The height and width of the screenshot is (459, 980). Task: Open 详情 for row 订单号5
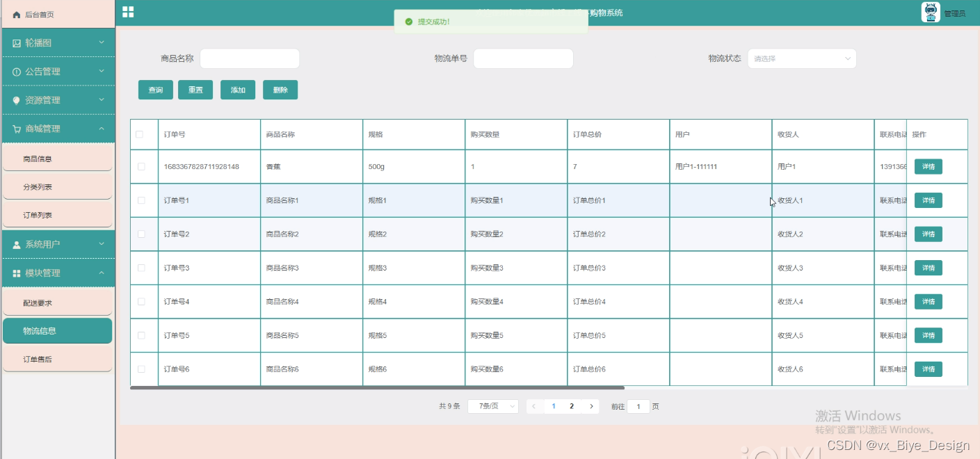(x=929, y=335)
